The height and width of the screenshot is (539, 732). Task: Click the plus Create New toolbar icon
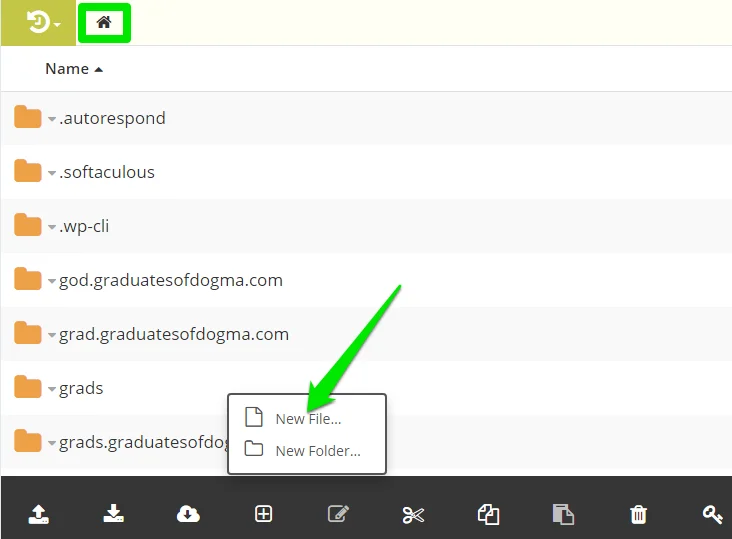[x=263, y=514]
